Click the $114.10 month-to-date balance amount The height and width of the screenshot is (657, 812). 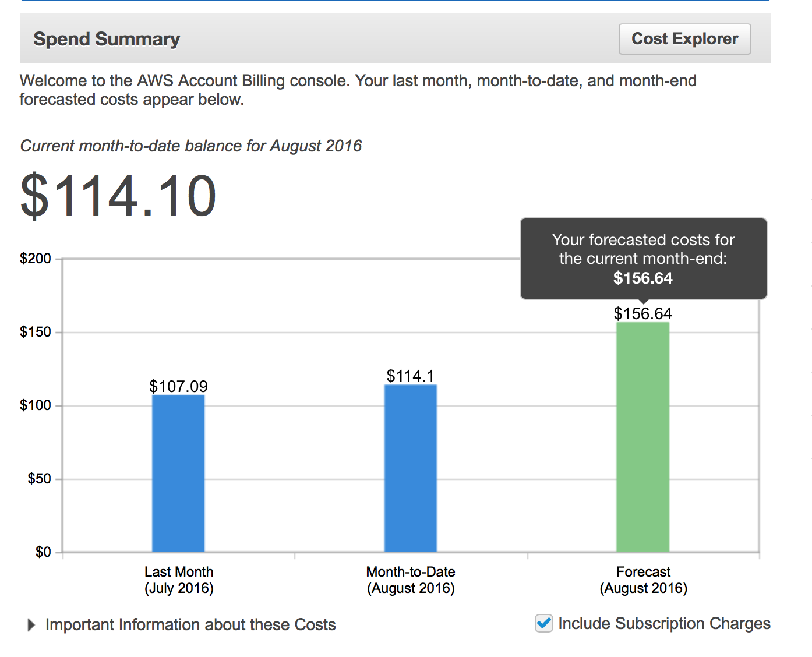pyautogui.click(x=118, y=196)
